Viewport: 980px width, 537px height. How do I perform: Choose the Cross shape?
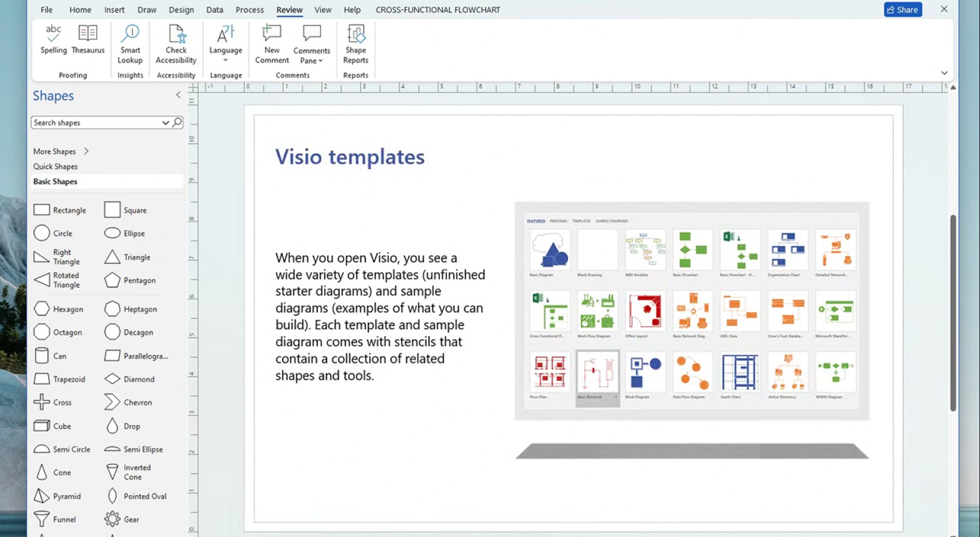(x=53, y=402)
